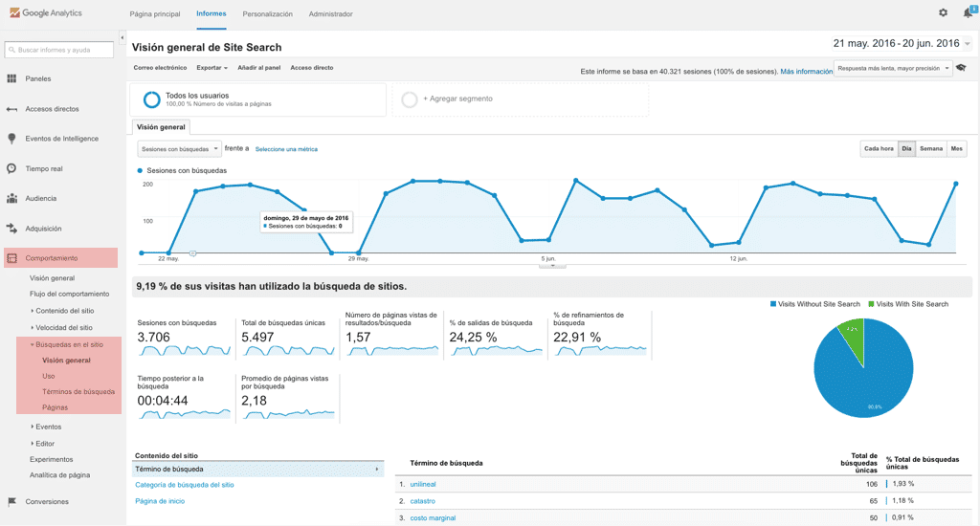Open the date range picker dropdown
The height and width of the screenshot is (526, 980).
click(x=968, y=44)
